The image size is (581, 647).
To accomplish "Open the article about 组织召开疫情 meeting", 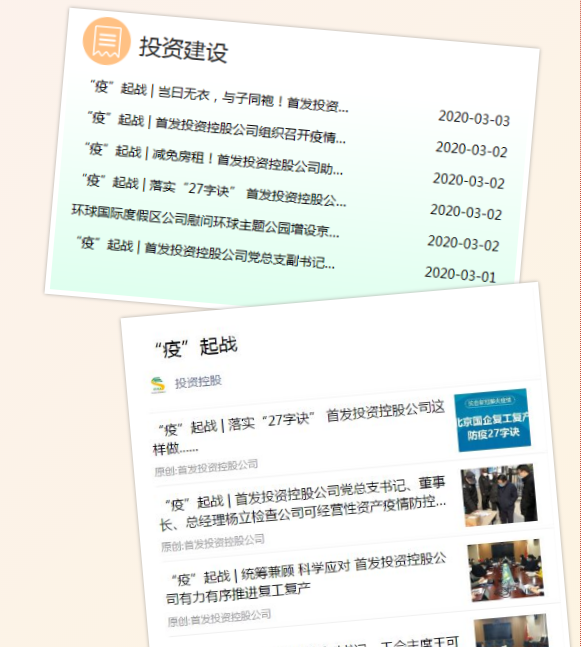I will (216, 127).
